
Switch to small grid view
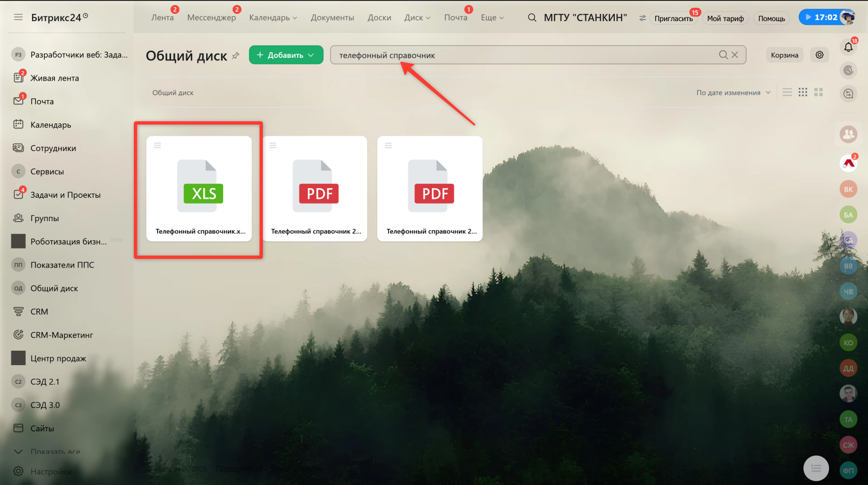tap(802, 92)
